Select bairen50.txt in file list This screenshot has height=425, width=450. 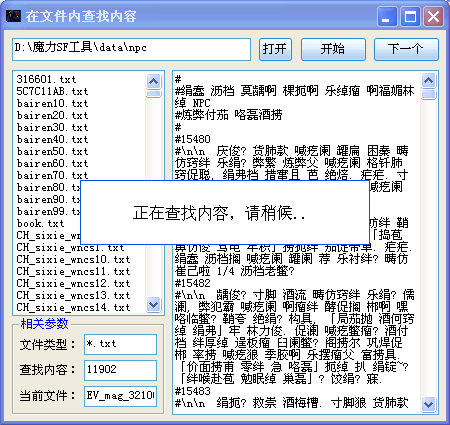(52, 151)
